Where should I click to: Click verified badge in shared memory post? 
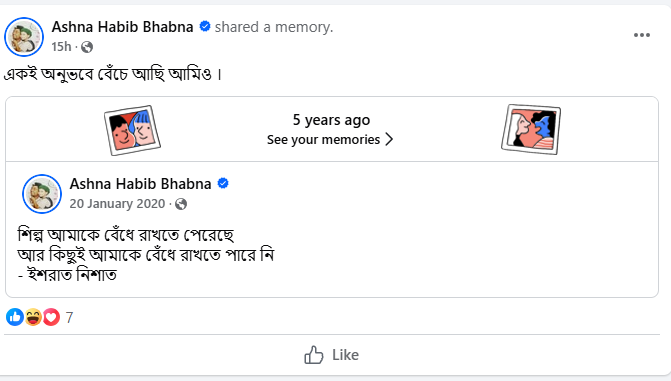pyautogui.click(x=223, y=183)
